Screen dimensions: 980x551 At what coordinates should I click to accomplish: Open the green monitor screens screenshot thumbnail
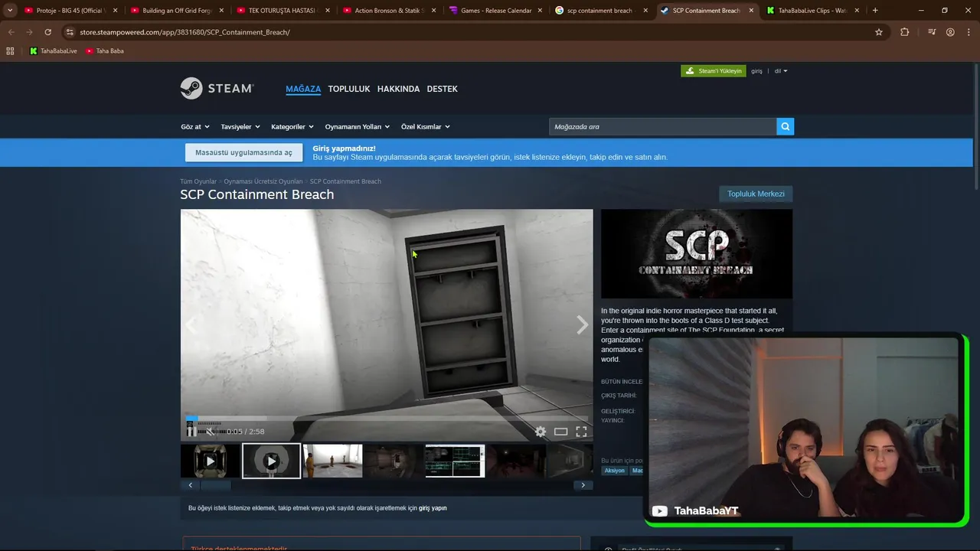point(455,461)
